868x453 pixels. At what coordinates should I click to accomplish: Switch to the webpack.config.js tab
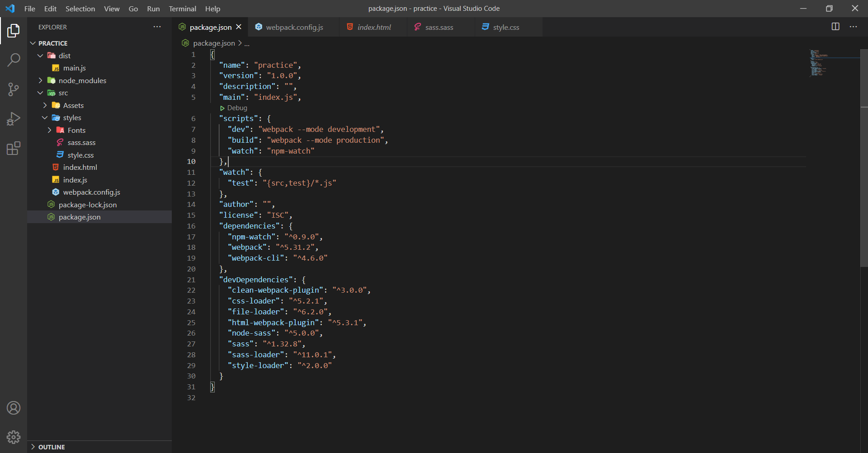pos(294,27)
